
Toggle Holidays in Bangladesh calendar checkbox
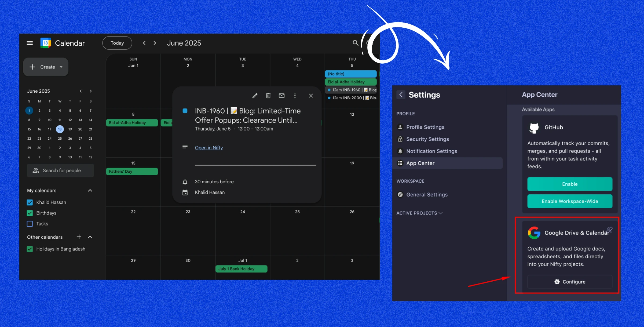[30, 249]
